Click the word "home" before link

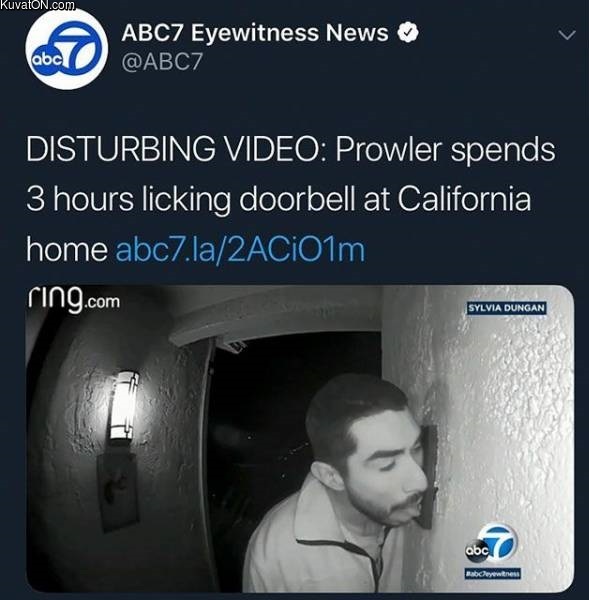tap(67, 249)
